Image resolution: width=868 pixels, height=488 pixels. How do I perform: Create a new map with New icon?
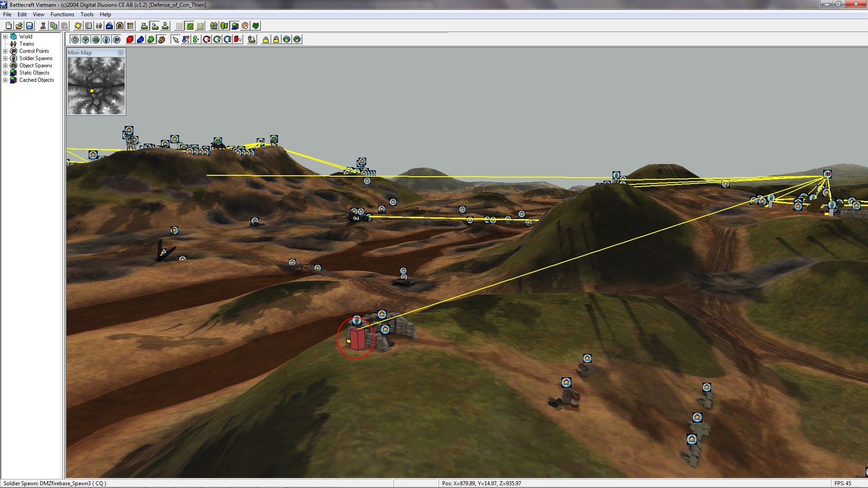(x=9, y=26)
